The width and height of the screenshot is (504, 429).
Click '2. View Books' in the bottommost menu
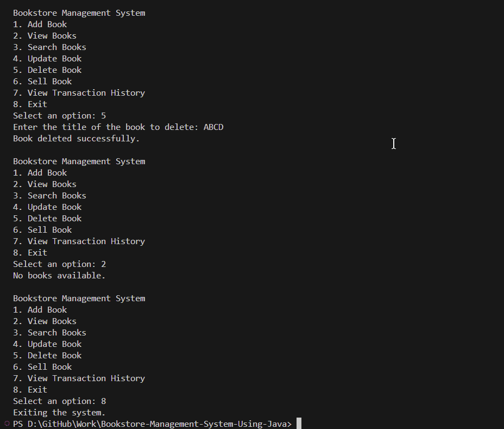[x=45, y=321]
